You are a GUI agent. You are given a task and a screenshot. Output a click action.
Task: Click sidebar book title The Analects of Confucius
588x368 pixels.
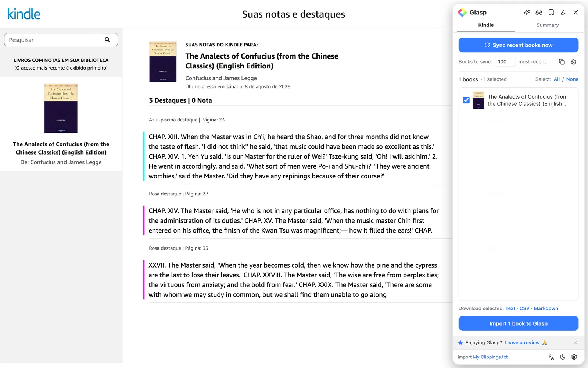pos(61,148)
